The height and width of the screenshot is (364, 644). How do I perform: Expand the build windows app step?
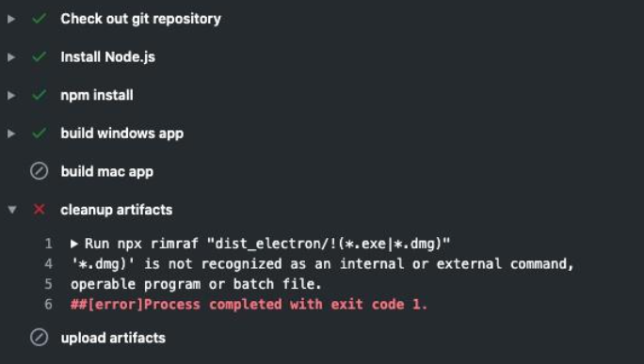11,134
